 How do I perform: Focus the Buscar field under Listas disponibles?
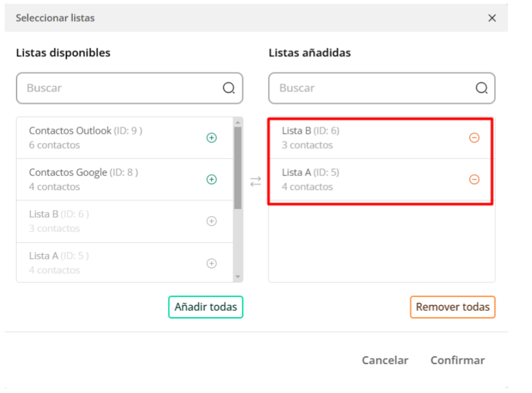click(130, 88)
